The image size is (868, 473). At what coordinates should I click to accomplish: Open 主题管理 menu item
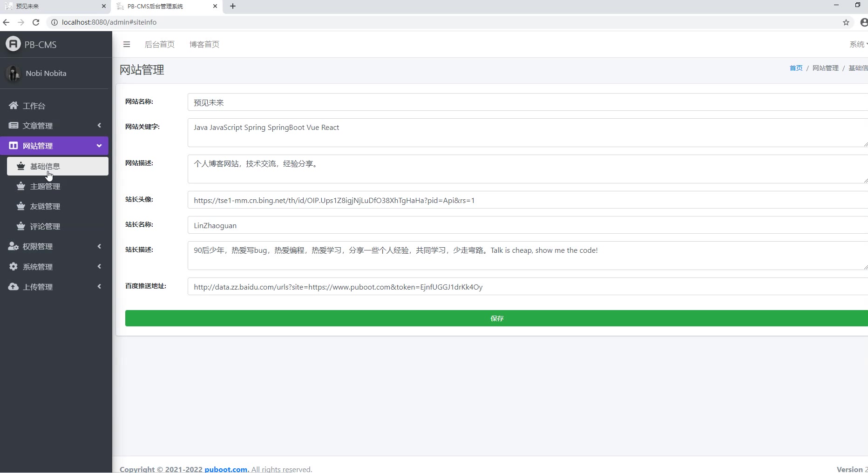pyautogui.click(x=58, y=186)
